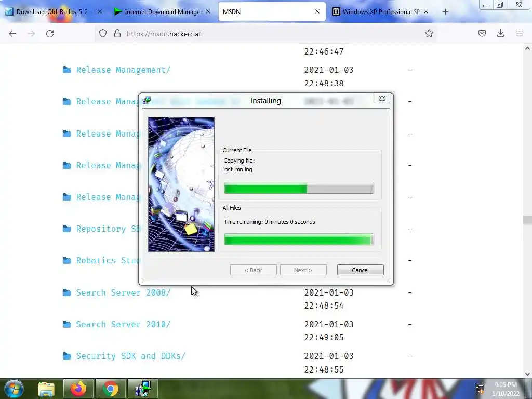Image resolution: width=532 pixels, height=399 pixels.
Task: Click the browser forward arrow
Action: coord(31,34)
